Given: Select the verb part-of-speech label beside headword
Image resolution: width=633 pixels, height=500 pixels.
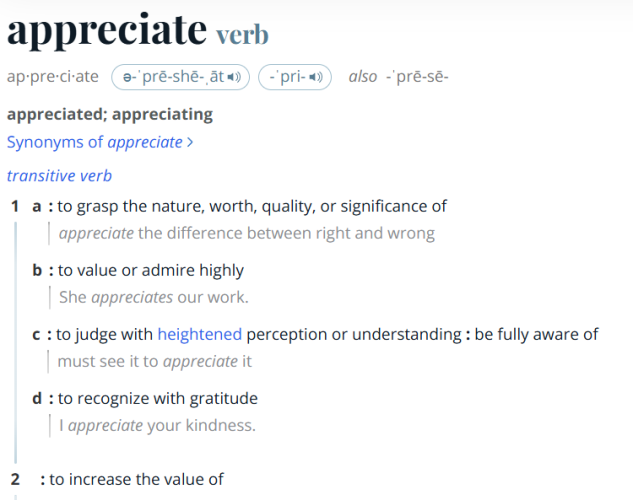Looking at the screenshot, I should (x=242, y=35).
